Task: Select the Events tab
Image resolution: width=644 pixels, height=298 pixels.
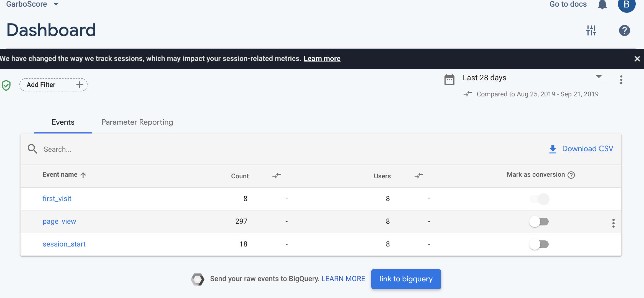Action: (x=63, y=122)
